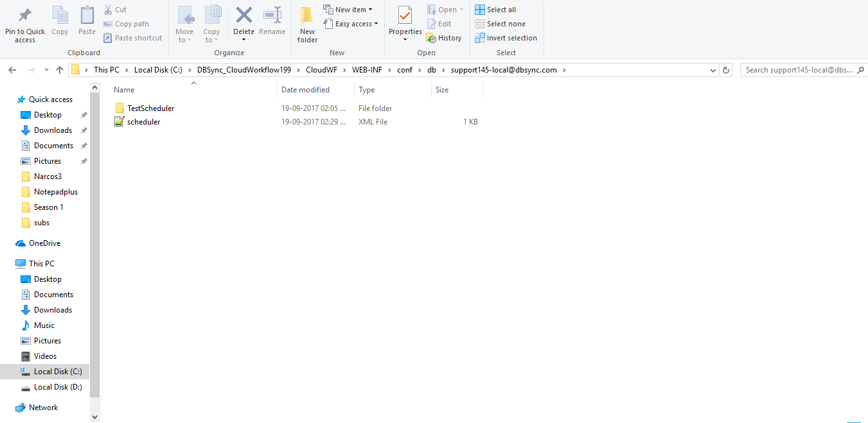The height and width of the screenshot is (423, 868).
Task: Open Downloads under Quick access
Action: click(53, 130)
